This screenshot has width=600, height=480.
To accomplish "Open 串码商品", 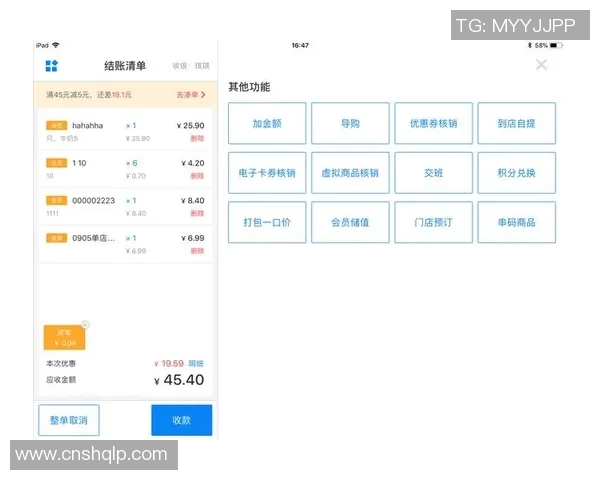I will [x=517, y=222].
